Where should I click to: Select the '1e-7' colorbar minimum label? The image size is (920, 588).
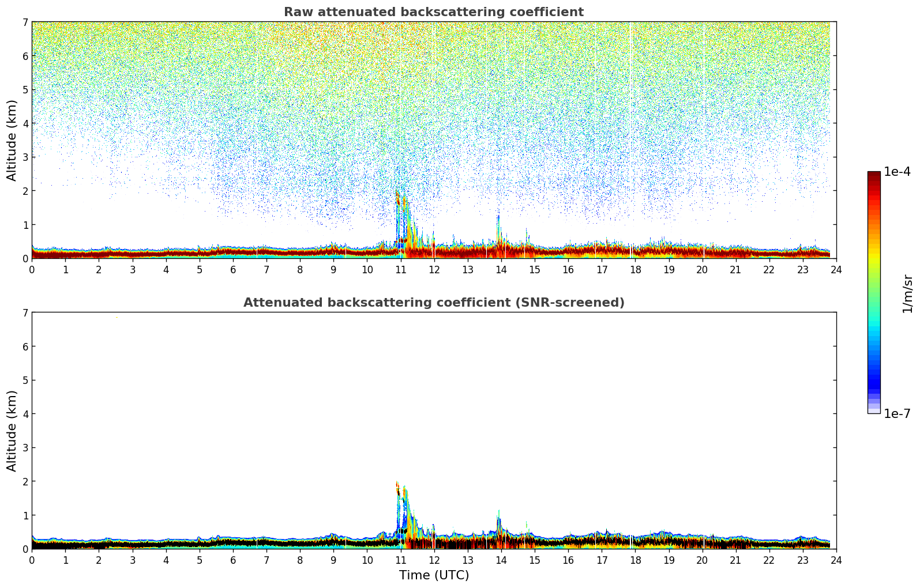click(898, 414)
